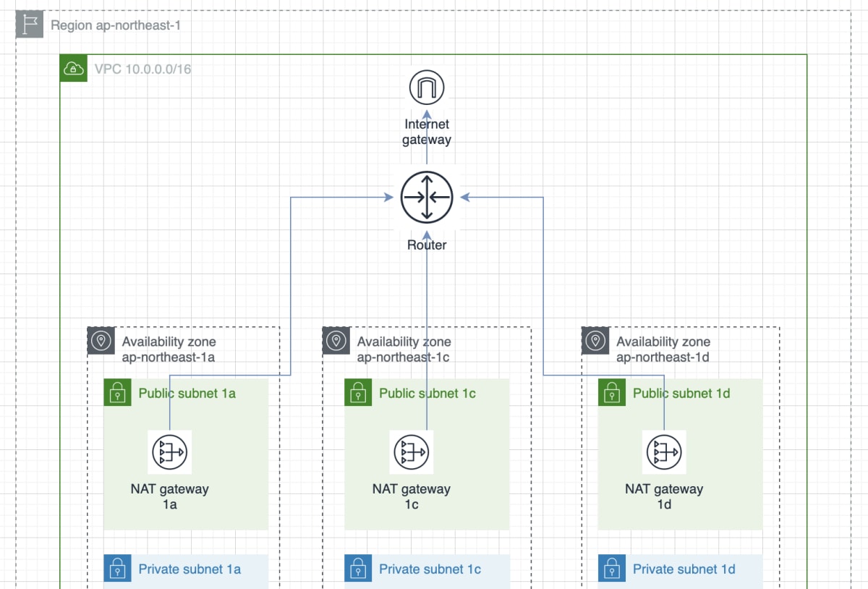Click Availability zone 1a location pin icon
Image resolution: width=868 pixels, height=589 pixels.
[x=101, y=340]
